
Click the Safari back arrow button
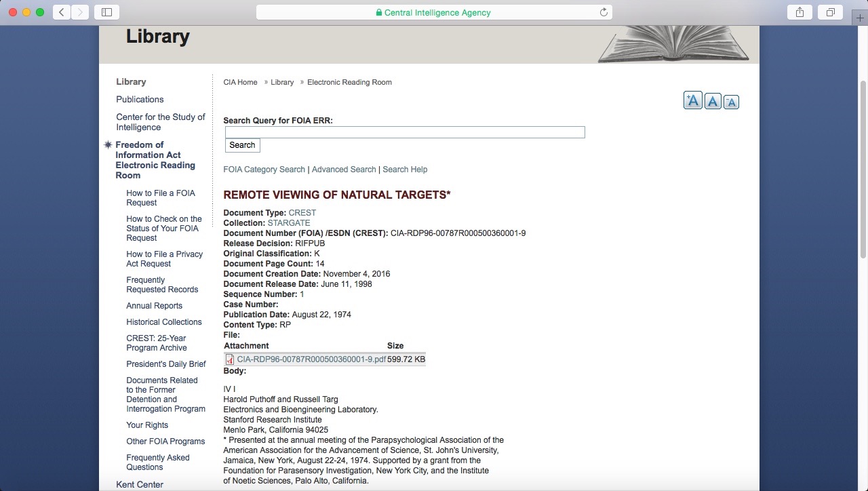[x=62, y=12]
